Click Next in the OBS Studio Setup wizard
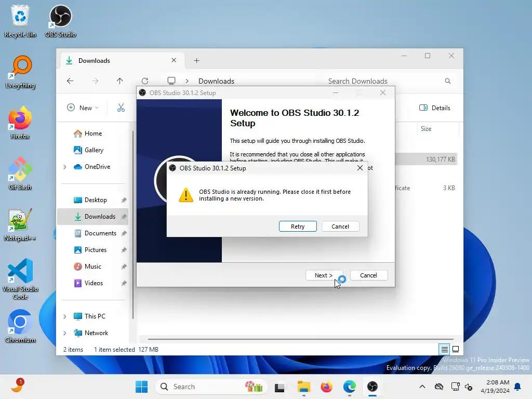The height and width of the screenshot is (399, 532). [x=324, y=275]
